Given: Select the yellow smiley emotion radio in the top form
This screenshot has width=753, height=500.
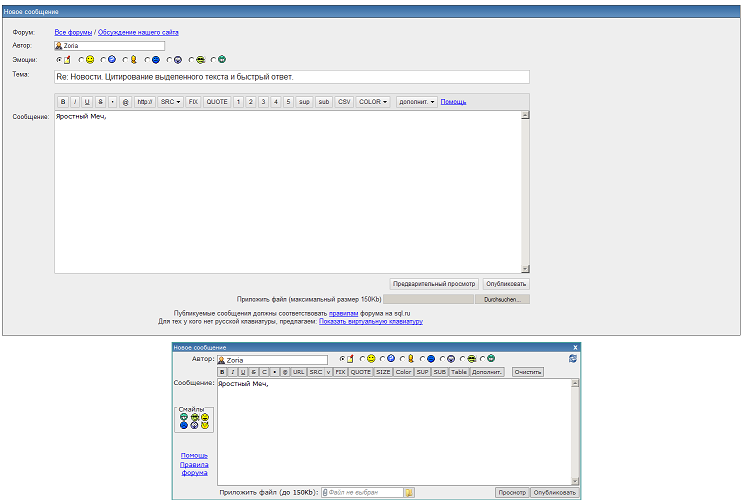Looking at the screenshot, I should (x=80, y=59).
